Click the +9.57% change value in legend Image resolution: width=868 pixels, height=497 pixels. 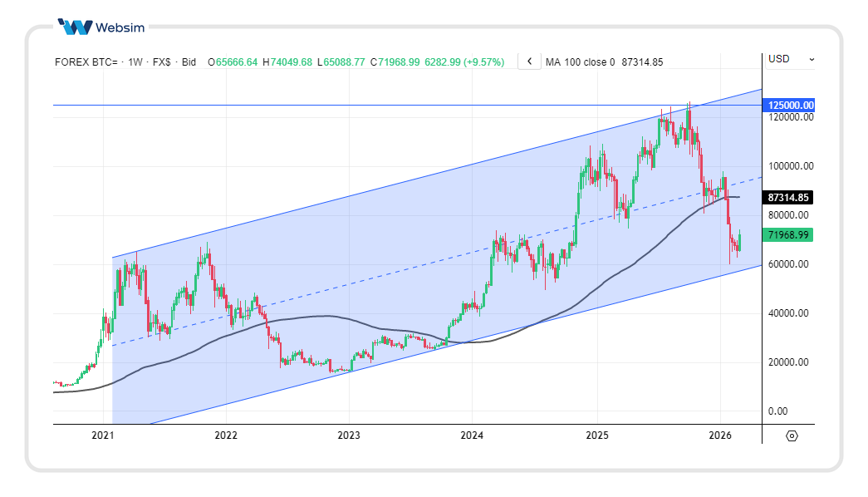[483, 62]
